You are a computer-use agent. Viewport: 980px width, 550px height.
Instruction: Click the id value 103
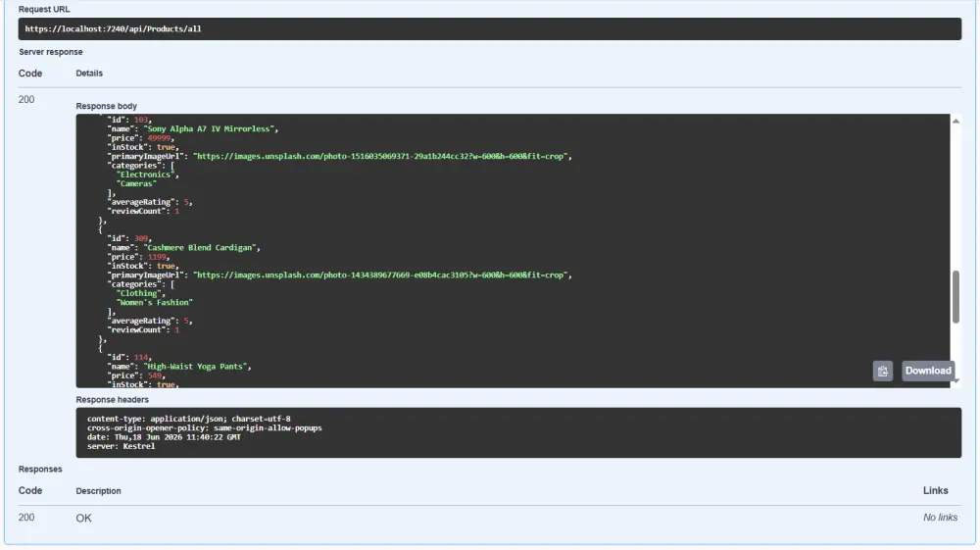pos(140,120)
